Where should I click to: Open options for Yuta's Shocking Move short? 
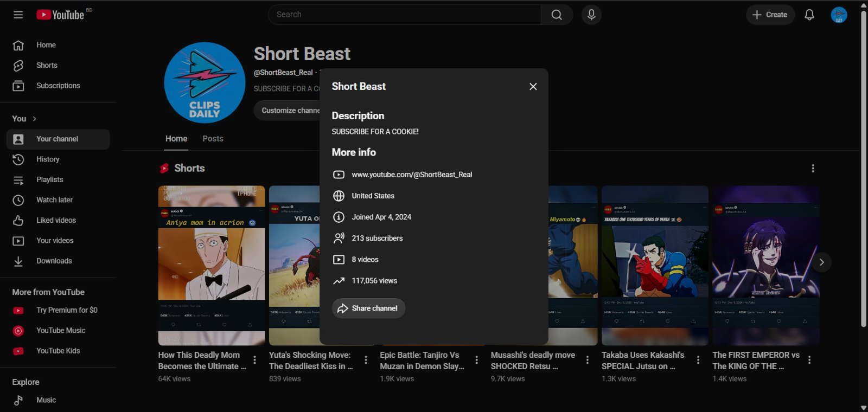click(x=366, y=360)
